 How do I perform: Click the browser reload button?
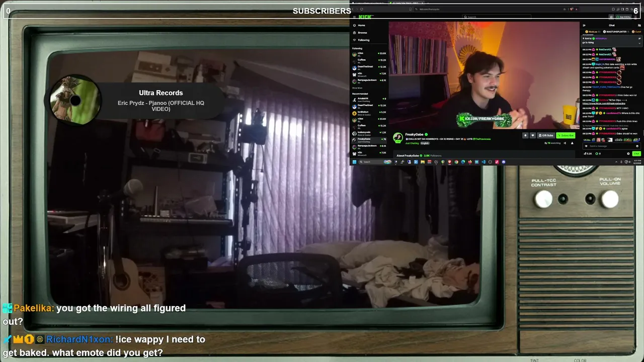click(362, 9)
